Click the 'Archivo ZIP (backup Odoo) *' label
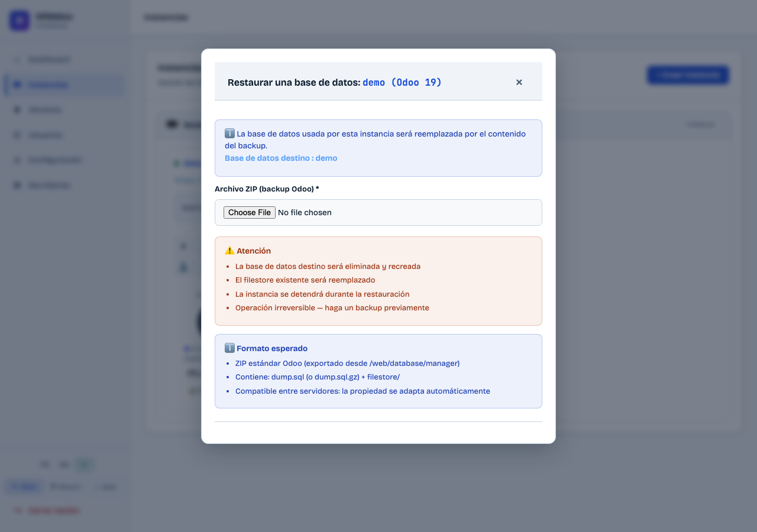This screenshot has width=757, height=532. (267, 189)
